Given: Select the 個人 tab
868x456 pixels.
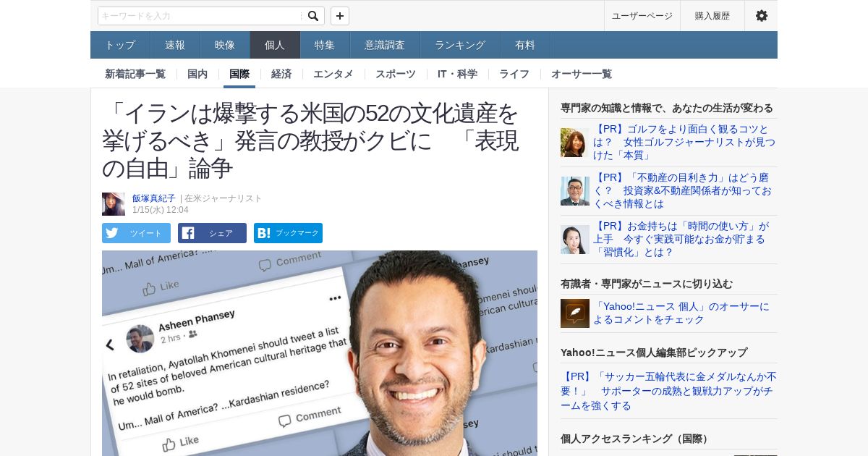Looking at the screenshot, I should coord(275,45).
